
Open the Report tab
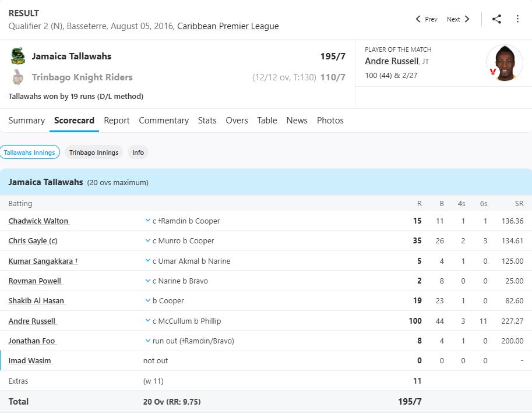tap(117, 121)
